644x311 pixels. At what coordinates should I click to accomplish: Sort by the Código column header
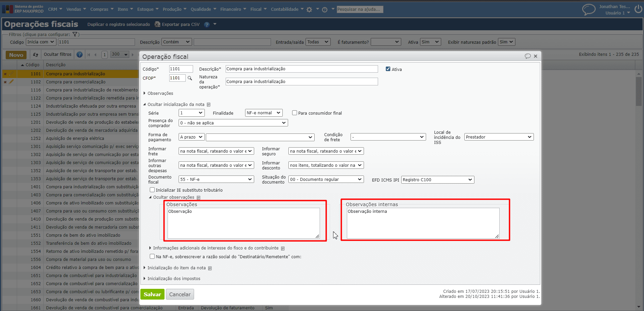tap(30, 65)
